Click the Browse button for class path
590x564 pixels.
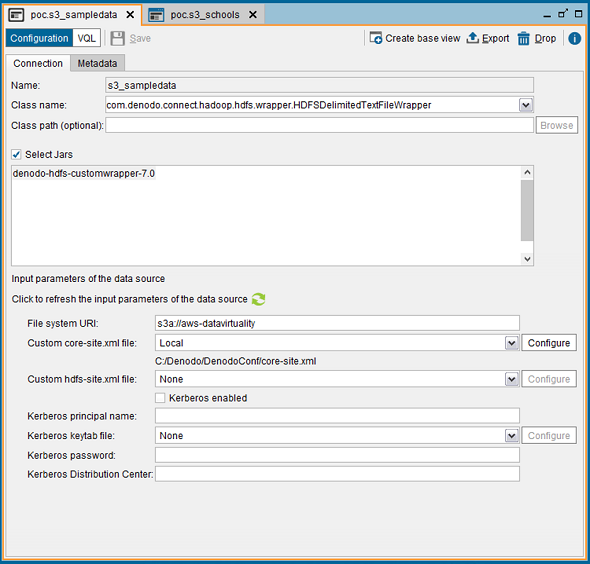[557, 125]
